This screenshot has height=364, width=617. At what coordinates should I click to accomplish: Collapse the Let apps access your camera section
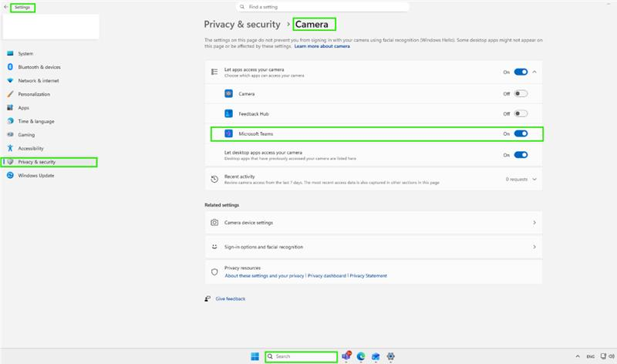(534, 72)
